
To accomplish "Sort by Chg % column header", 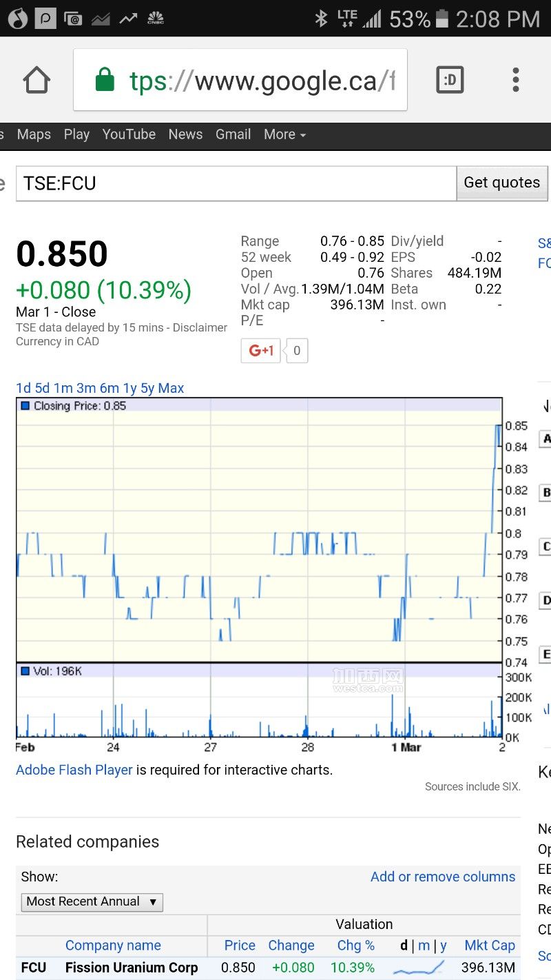I will [356, 946].
